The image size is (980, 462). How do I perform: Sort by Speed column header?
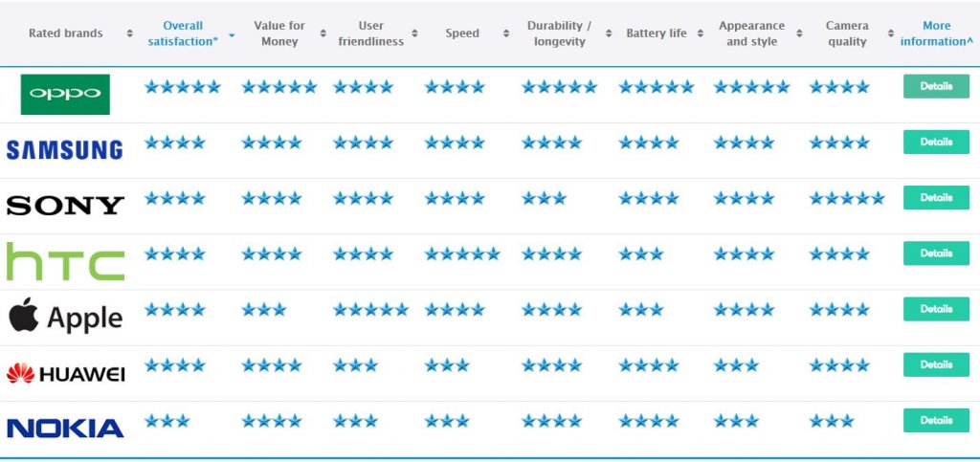click(462, 33)
